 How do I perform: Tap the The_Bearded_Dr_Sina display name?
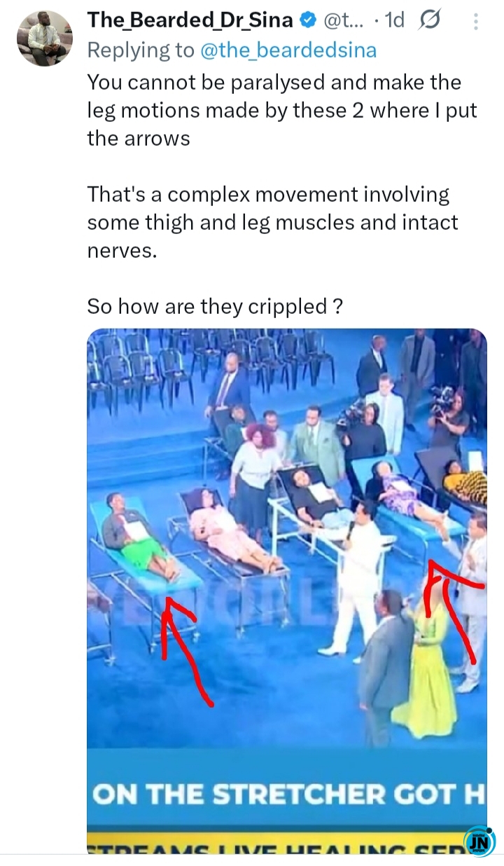coord(190,21)
